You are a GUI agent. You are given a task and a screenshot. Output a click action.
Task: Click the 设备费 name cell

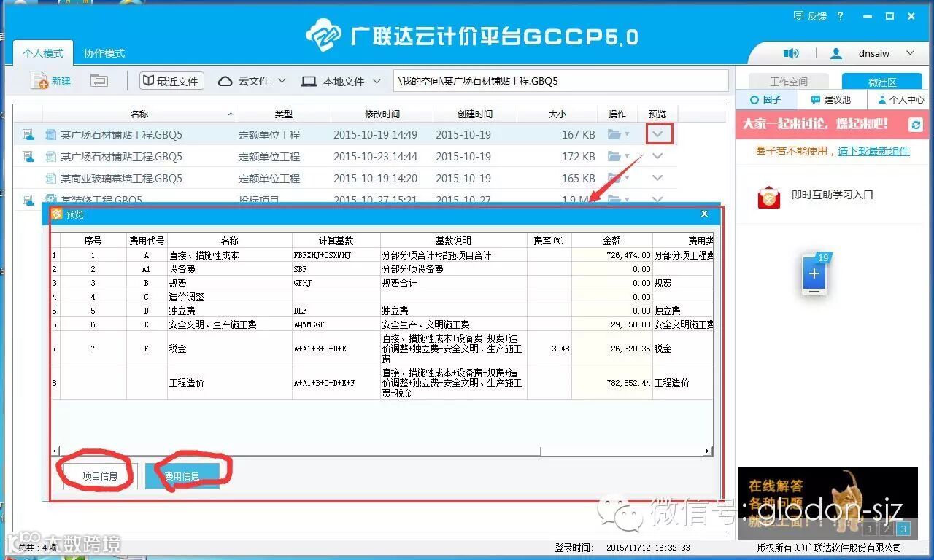pyautogui.click(x=230, y=269)
